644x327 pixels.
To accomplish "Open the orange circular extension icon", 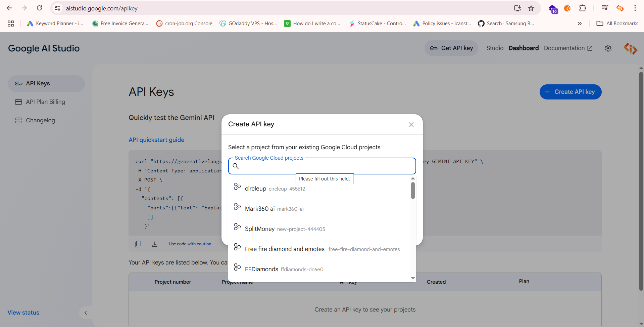I will tap(567, 8).
